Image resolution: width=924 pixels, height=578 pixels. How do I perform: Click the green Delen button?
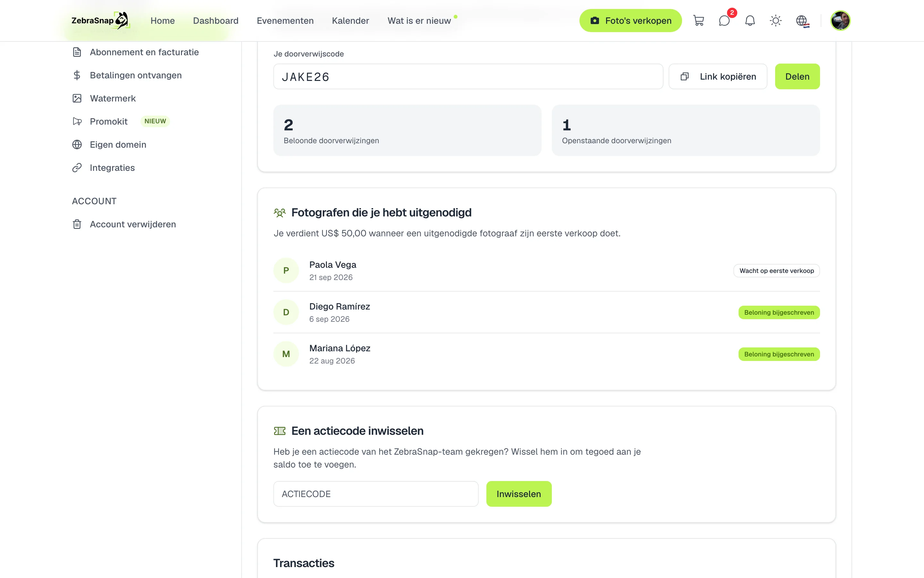pos(797,76)
